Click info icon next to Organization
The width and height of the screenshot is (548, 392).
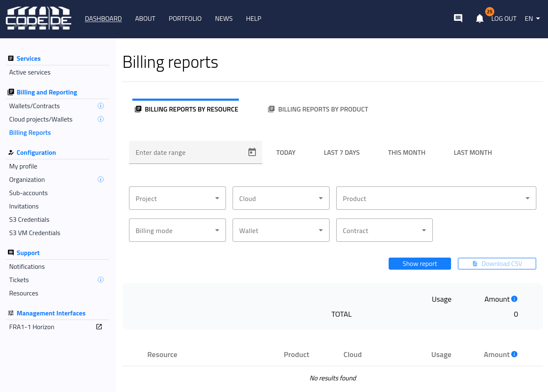tap(100, 180)
